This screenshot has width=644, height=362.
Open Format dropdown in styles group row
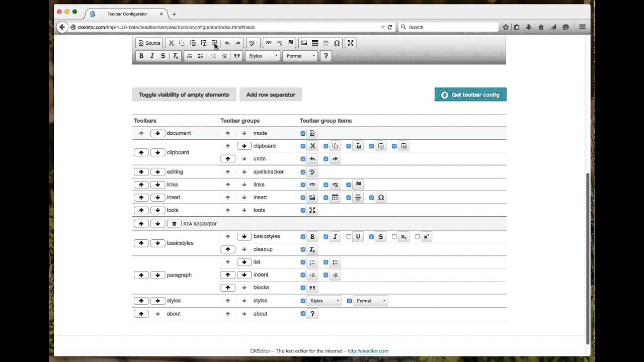pyautogui.click(x=371, y=301)
